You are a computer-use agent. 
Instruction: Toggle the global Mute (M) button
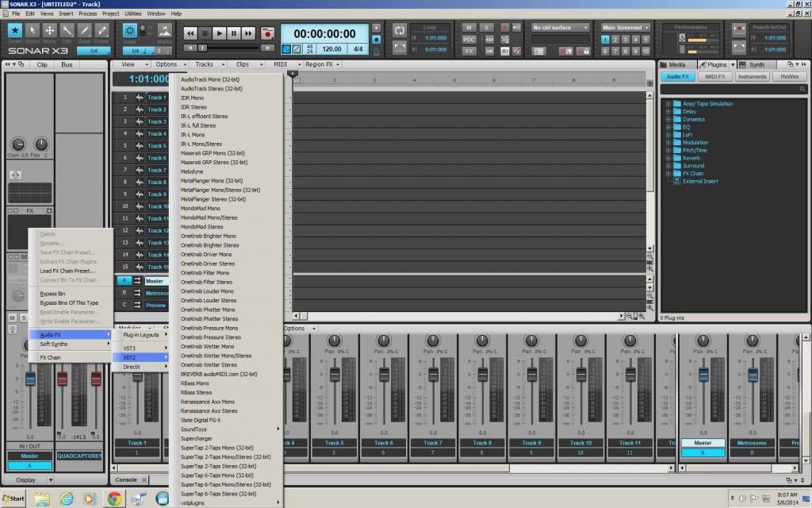point(469,28)
